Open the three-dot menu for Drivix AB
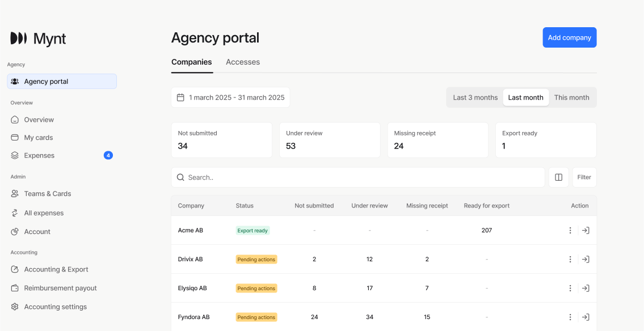This screenshot has height=331, width=644. pyautogui.click(x=570, y=259)
